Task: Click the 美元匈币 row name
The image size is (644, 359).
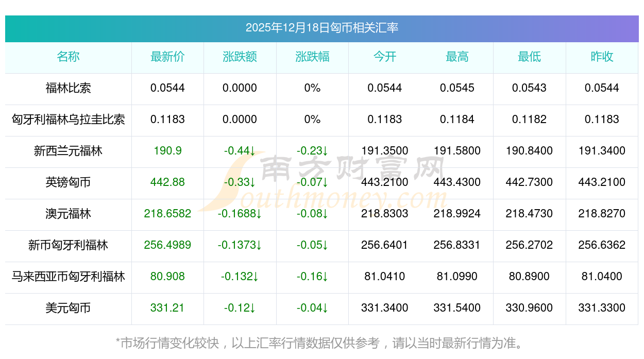Action: pos(68,308)
